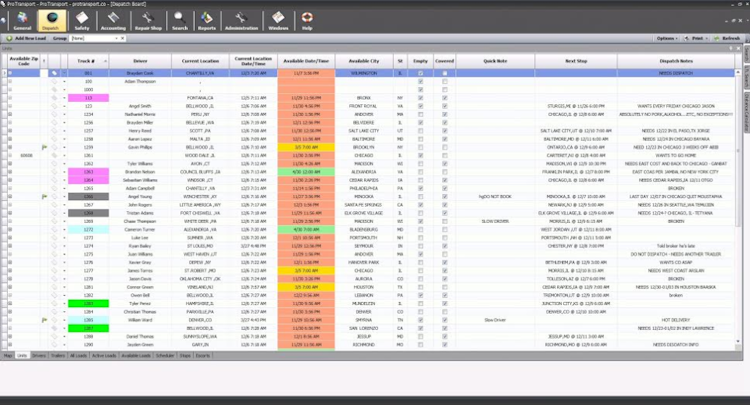Viewport: 750px width, 405px height.
Task: Sort by the Dispatch Notes column header
Action: click(x=676, y=61)
